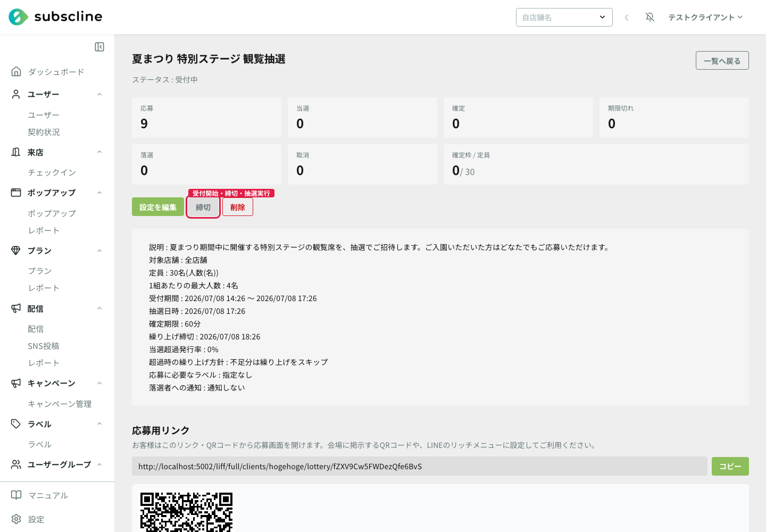Screen dimensions: 766x532
Task: Open 設定 in the sidebar
Action: tap(36, 519)
